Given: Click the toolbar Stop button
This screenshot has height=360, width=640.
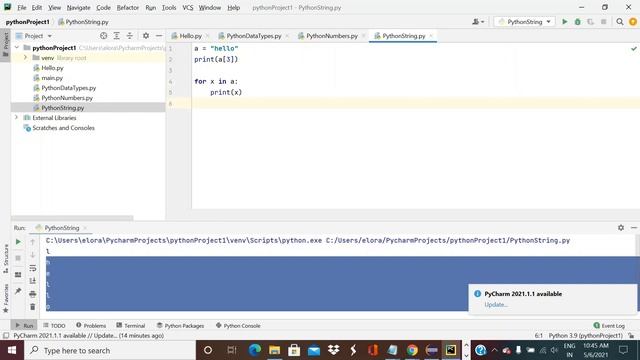Looking at the screenshot, I should click(x=604, y=22).
